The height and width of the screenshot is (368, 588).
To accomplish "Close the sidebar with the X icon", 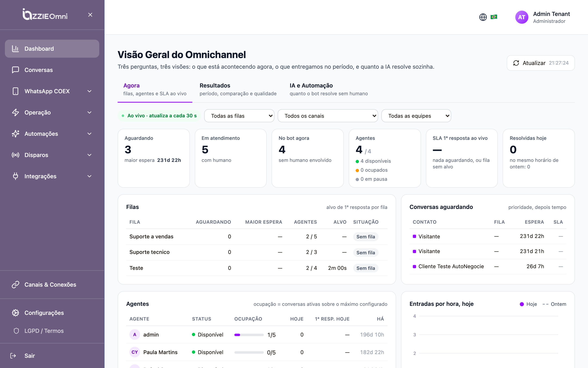I will click(90, 15).
